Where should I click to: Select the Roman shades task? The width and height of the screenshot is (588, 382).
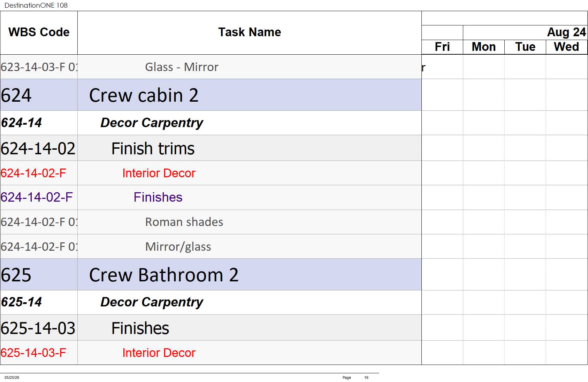184,222
